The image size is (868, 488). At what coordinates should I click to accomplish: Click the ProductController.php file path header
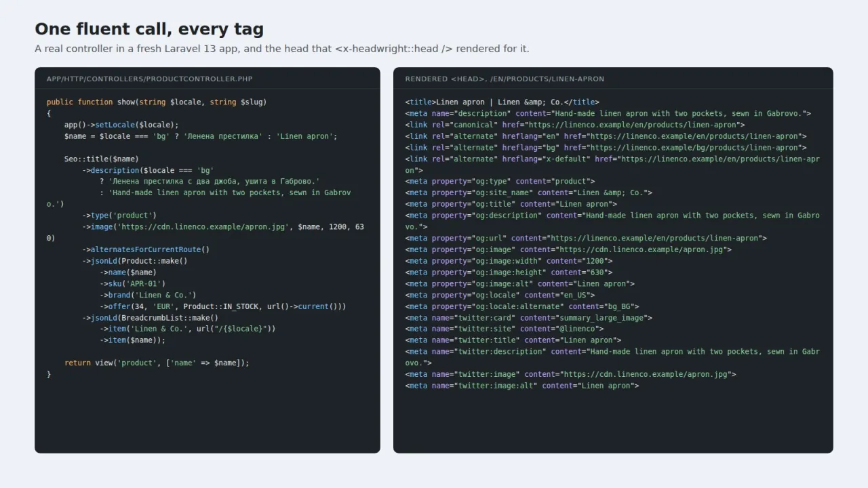149,79
